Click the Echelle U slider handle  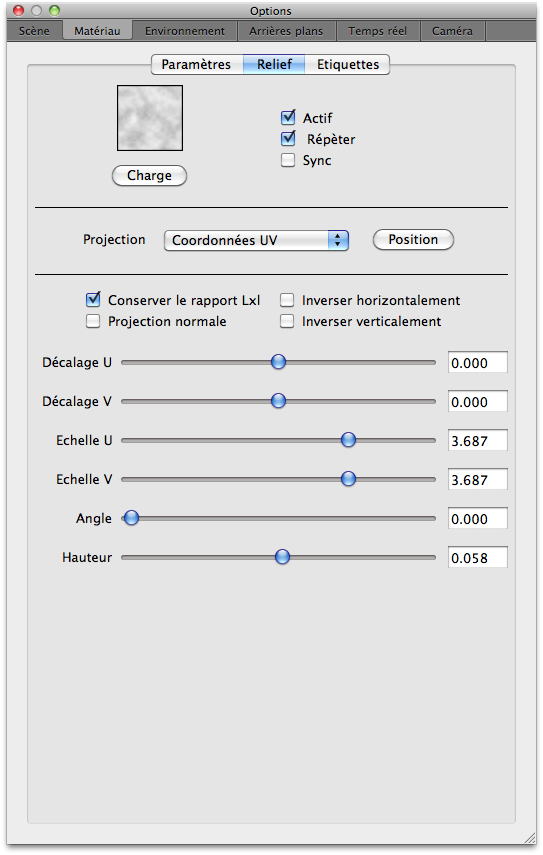click(348, 439)
